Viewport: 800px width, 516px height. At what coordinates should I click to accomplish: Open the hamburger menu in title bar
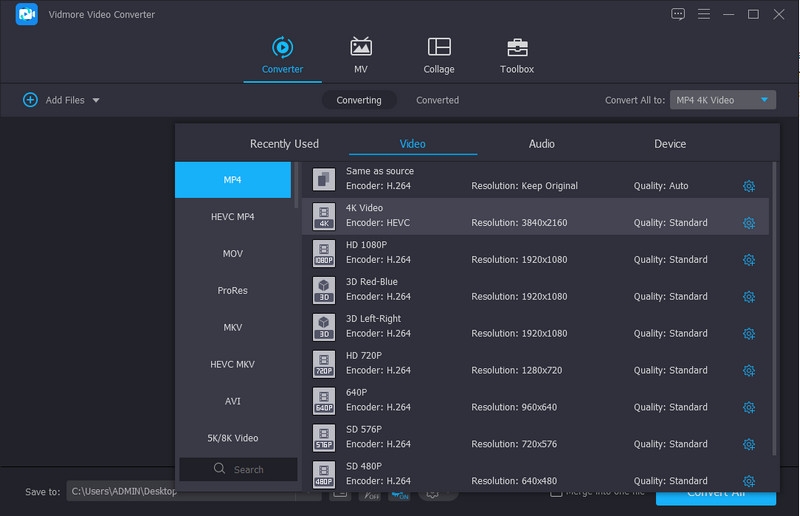coord(704,14)
